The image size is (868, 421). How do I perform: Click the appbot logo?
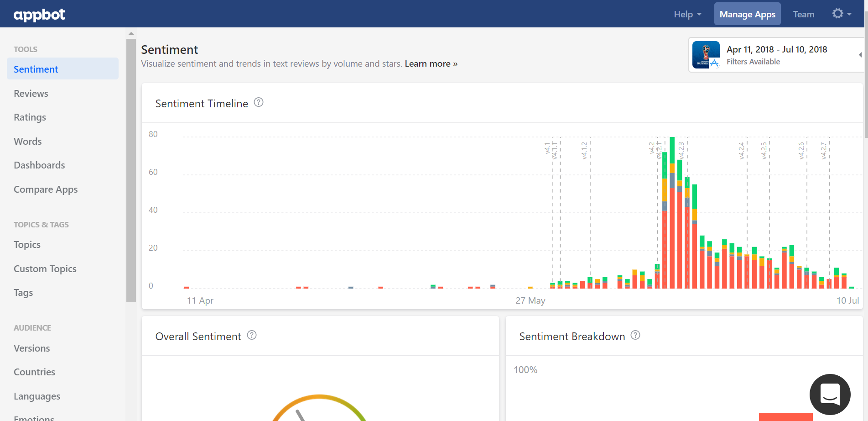(x=39, y=15)
